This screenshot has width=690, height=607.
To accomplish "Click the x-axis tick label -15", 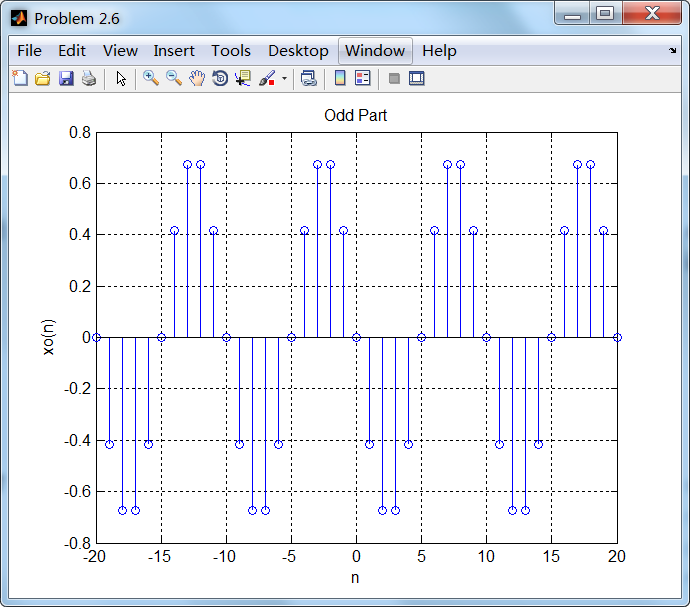I will (159, 557).
